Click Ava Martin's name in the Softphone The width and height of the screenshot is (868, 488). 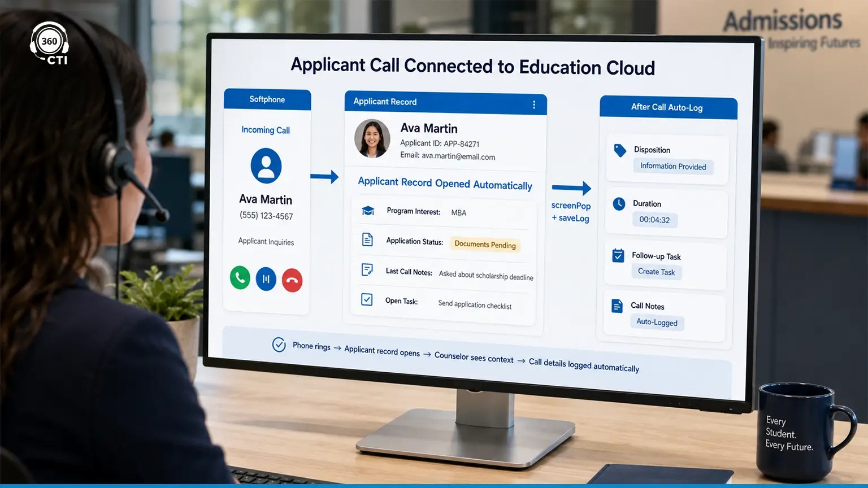266,199
